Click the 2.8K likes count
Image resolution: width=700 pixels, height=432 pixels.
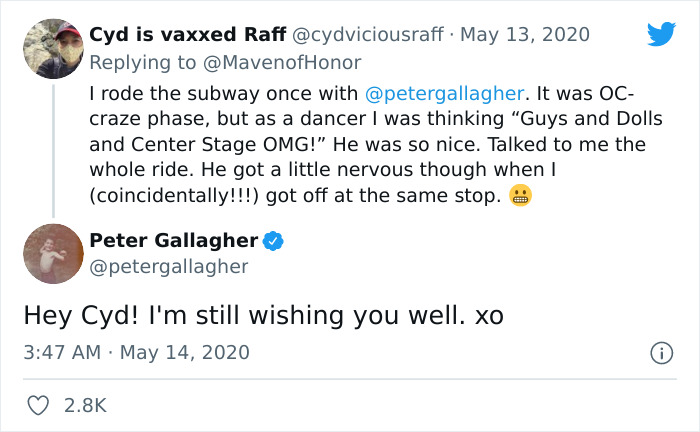coord(85,405)
